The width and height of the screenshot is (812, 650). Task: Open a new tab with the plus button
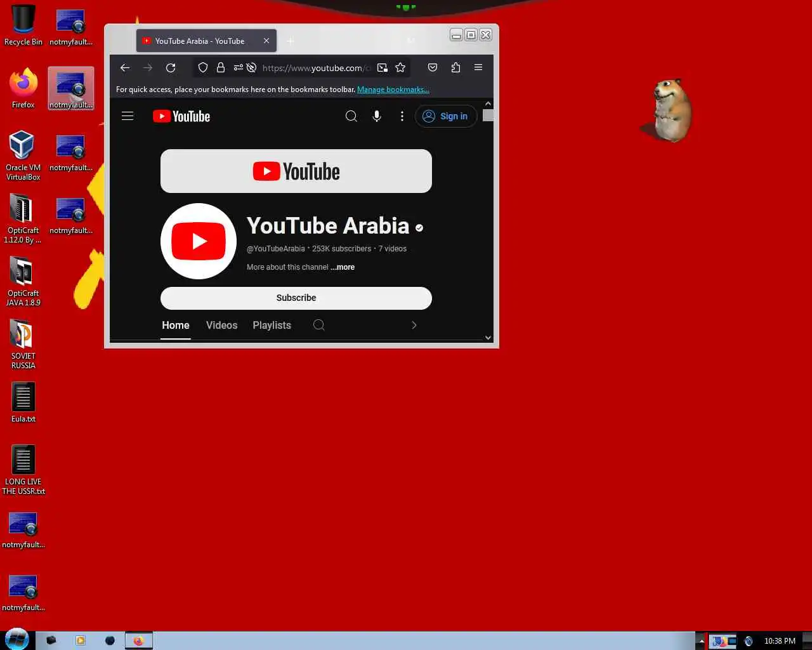click(x=291, y=41)
